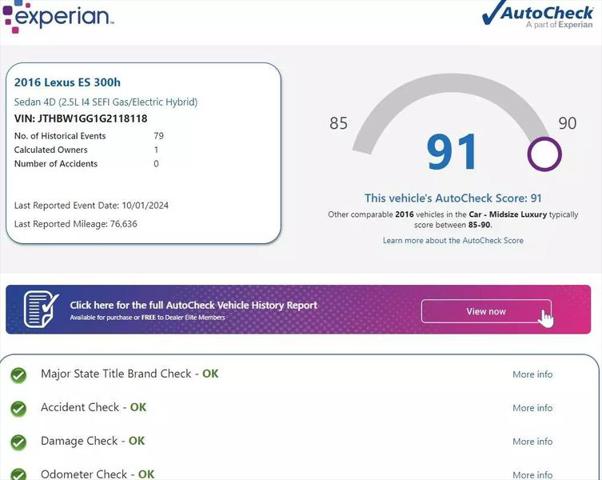Click the Number of Accidents label
Viewport: 602px width, 480px height.
click(56, 164)
